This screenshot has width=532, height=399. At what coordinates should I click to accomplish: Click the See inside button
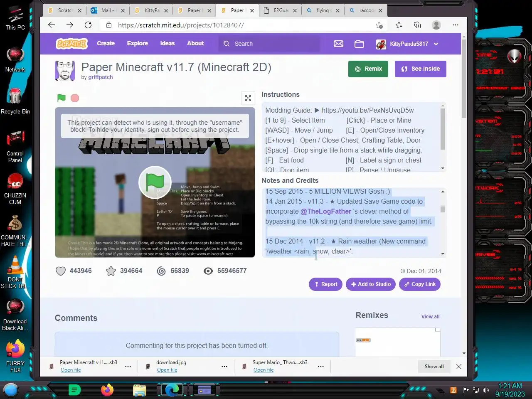[421, 69]
